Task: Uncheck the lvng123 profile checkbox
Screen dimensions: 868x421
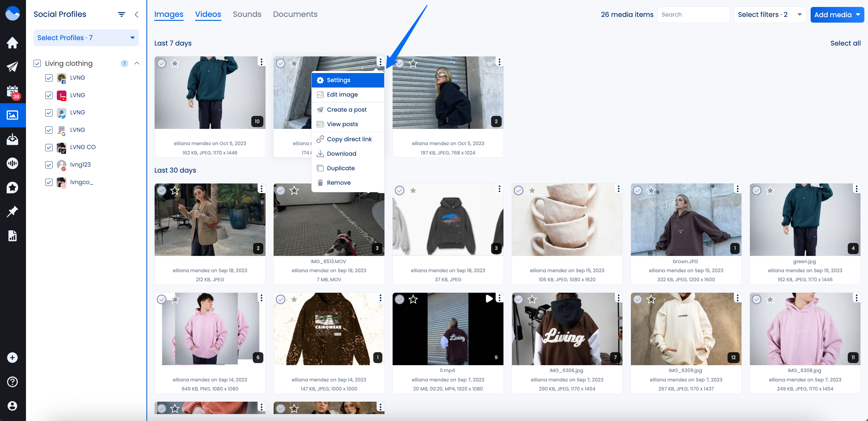Action: 49,165
